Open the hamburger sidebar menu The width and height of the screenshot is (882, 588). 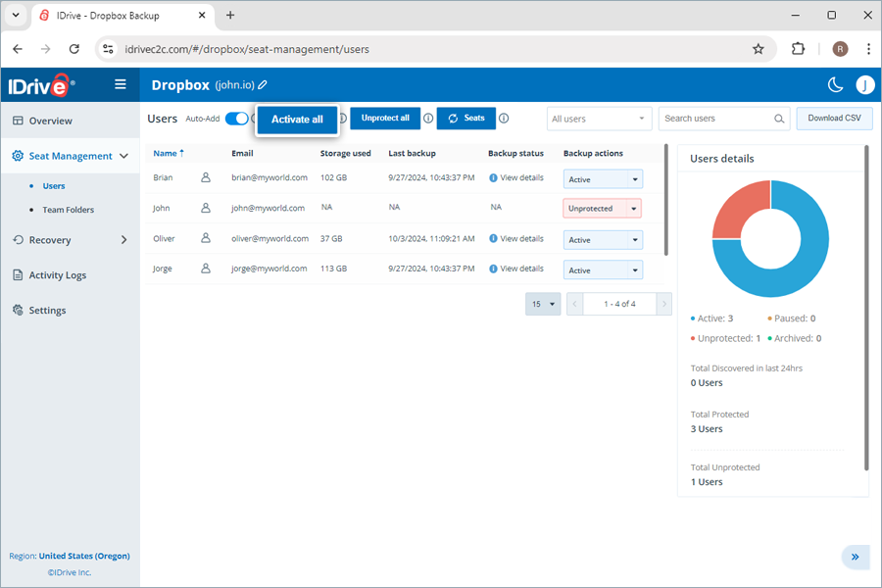(x=120, y=84)
